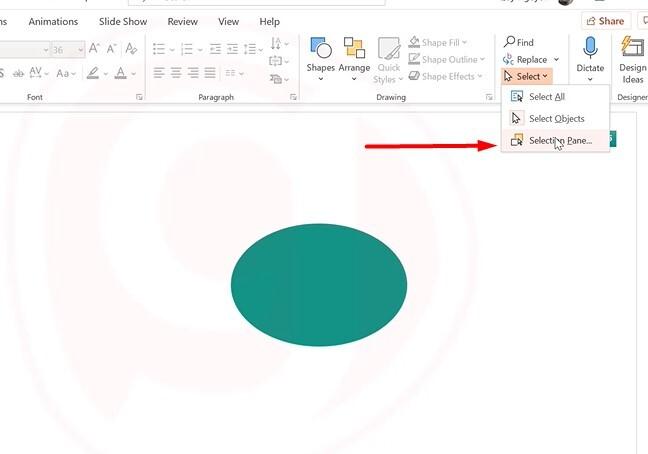Justify the text
Viewport: 648px width, 454px height.
(210, 73)
